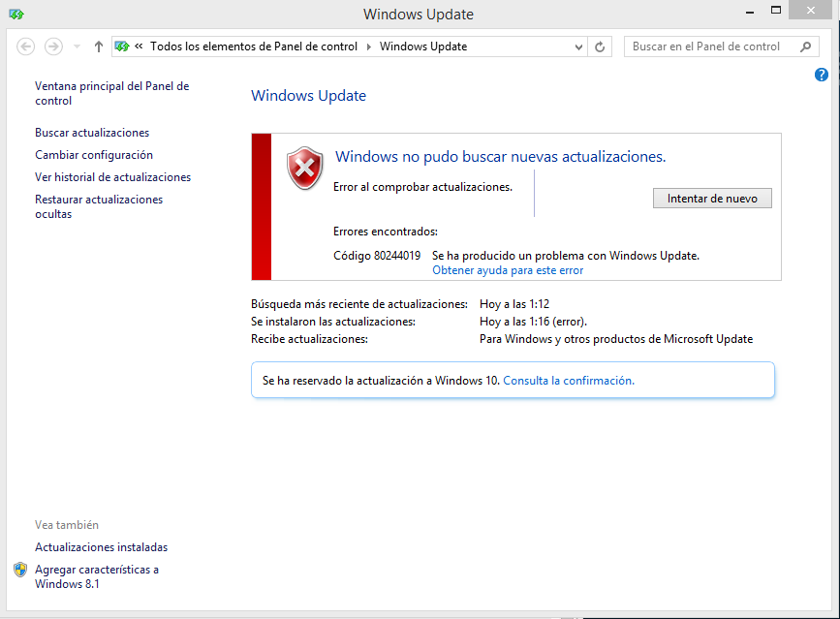
Task: Click the title bar Windows Update icon
Action: point(16,15)
